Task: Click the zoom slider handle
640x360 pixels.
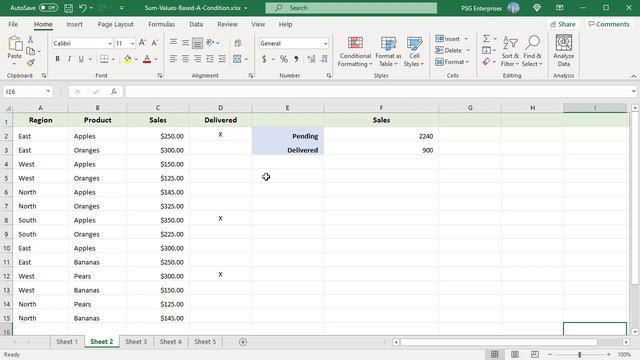Action: tap(580, 354)
